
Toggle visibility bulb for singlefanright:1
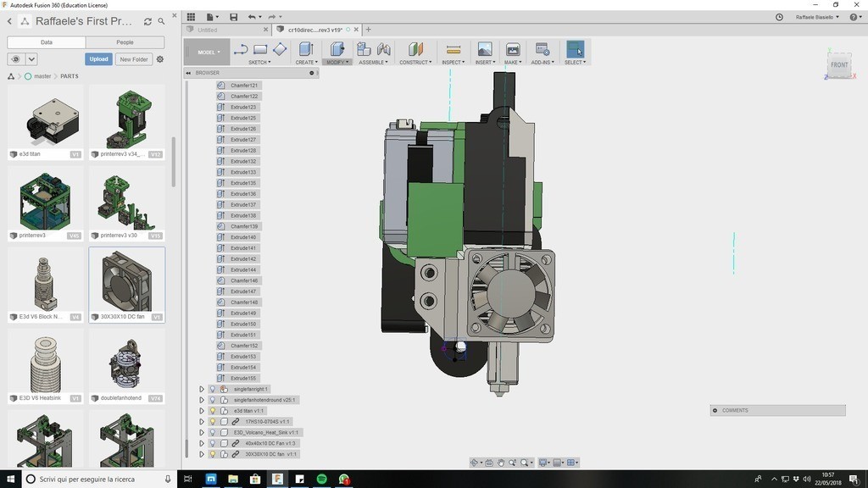pyautogui.click(x=213, y=389)
